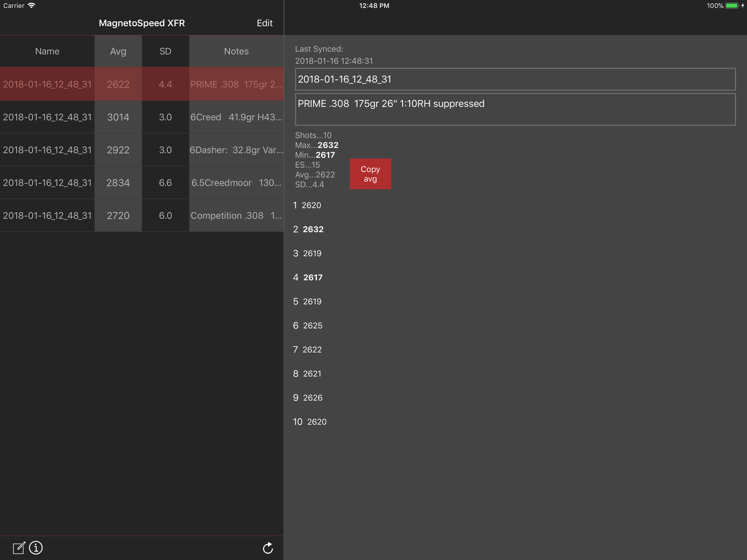Screen dimensions: 747x560
Task: Select the PRIME .308 series row
Action: tap(142, 84)
